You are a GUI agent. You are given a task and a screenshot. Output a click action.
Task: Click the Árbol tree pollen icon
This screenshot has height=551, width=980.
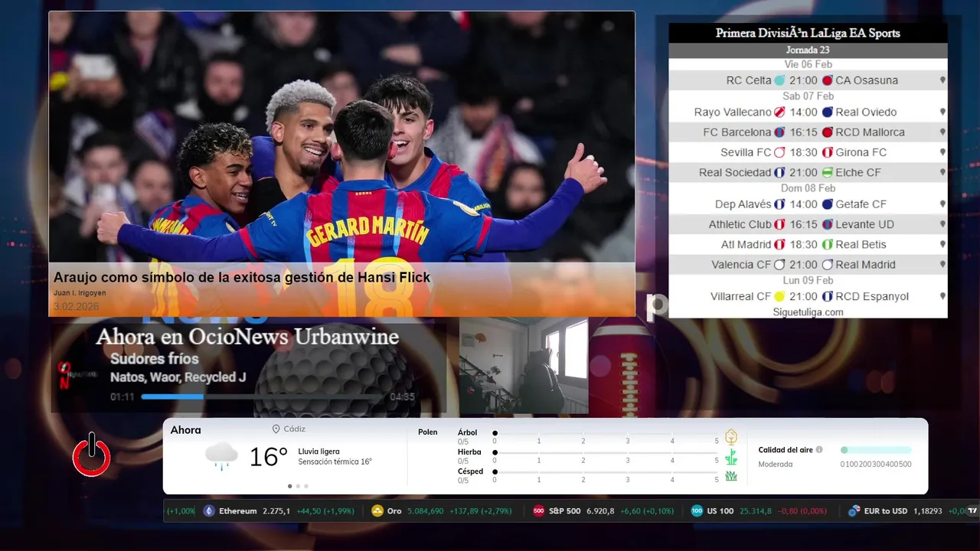731,437
